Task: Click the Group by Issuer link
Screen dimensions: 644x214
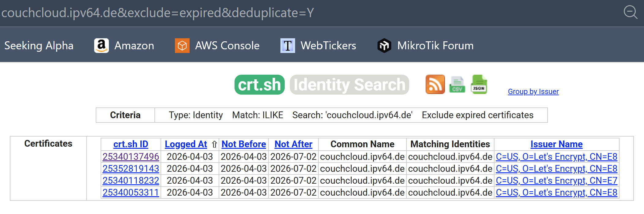Action: click(533, 92)
